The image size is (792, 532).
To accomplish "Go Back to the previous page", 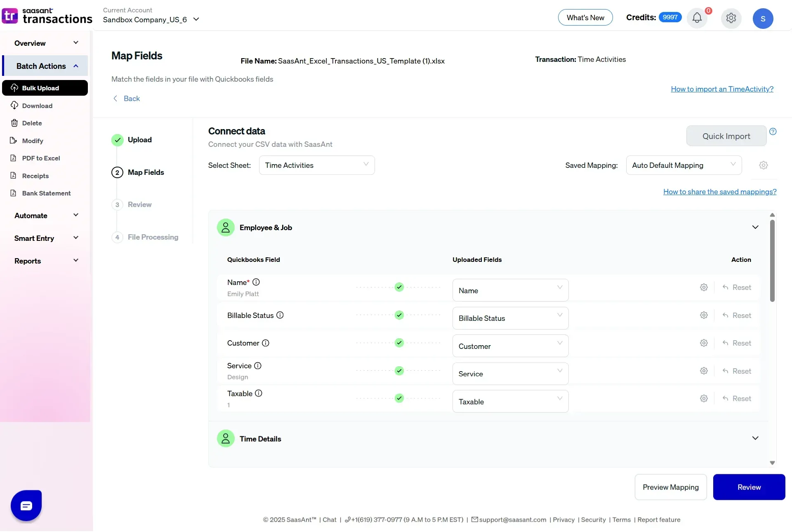I will click(127, 99).
